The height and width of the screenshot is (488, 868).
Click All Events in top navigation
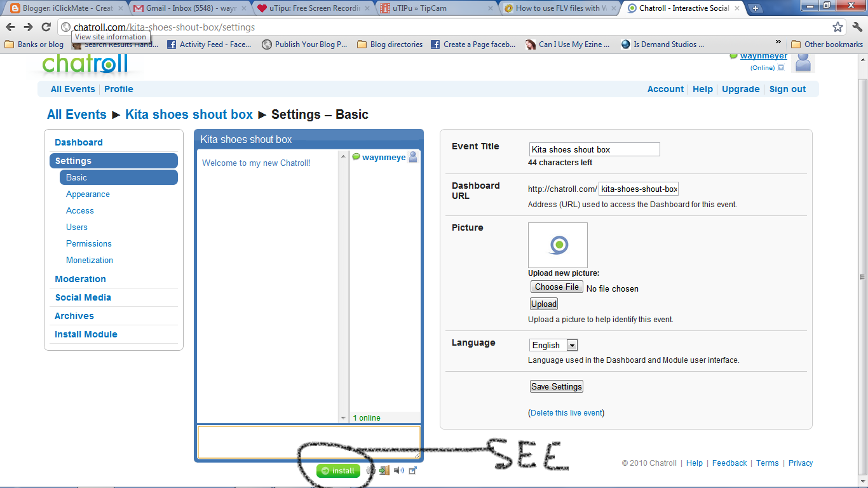tap(73, 89)
